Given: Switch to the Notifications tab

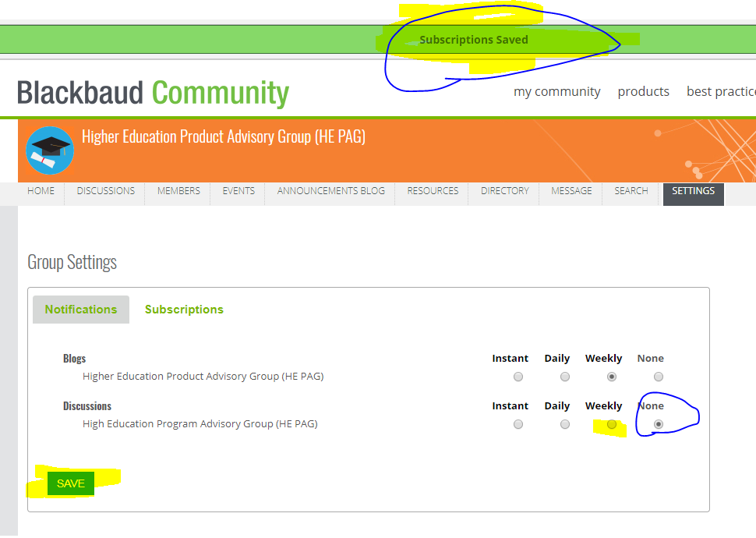Looking at the screenshot, I should coord(81,310).
